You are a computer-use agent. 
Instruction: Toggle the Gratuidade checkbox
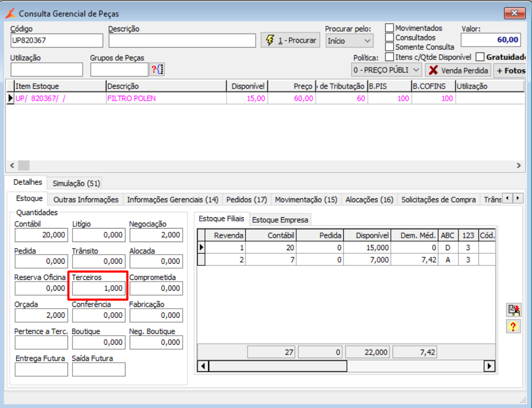480,57
